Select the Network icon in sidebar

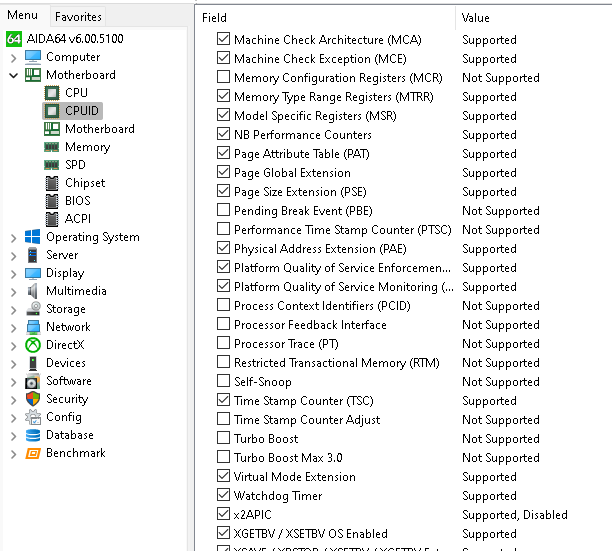[x=32, y=327]
